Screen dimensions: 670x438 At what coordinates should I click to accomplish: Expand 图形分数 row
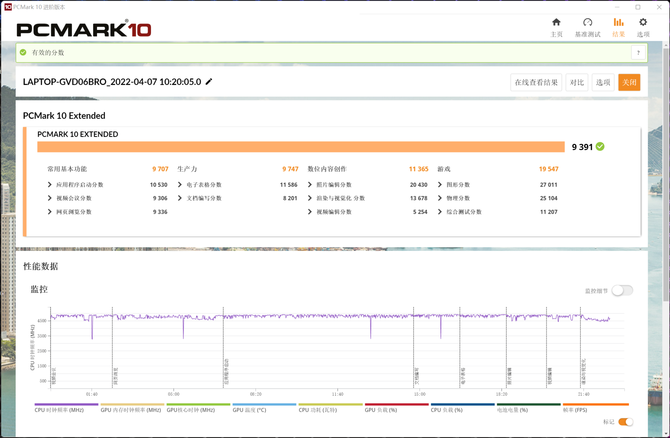pyautogui.click(x=440, y=185)
